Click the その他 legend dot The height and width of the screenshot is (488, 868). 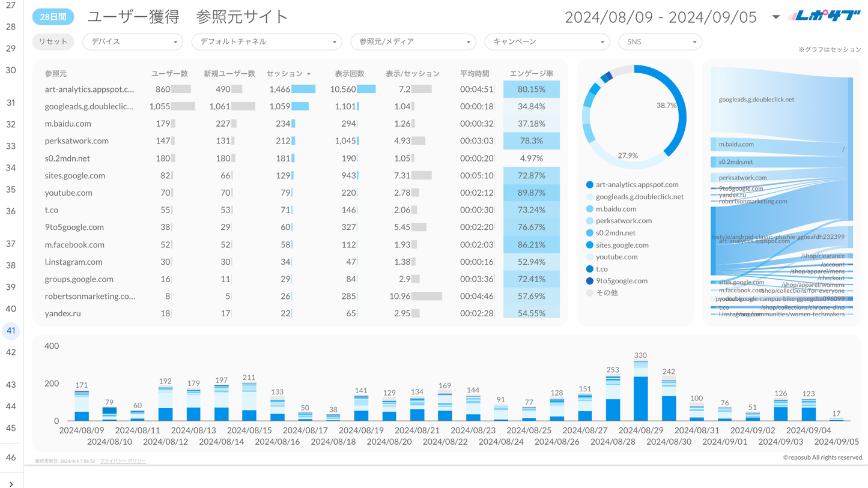(x=589, y=293)
